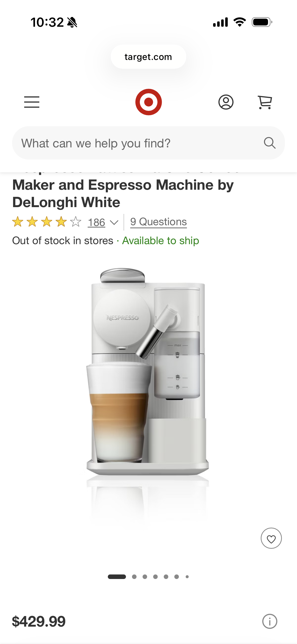The image size is (297, 644).
Task: Select the last small carousel dot
Action: click(x=187, y=577)
